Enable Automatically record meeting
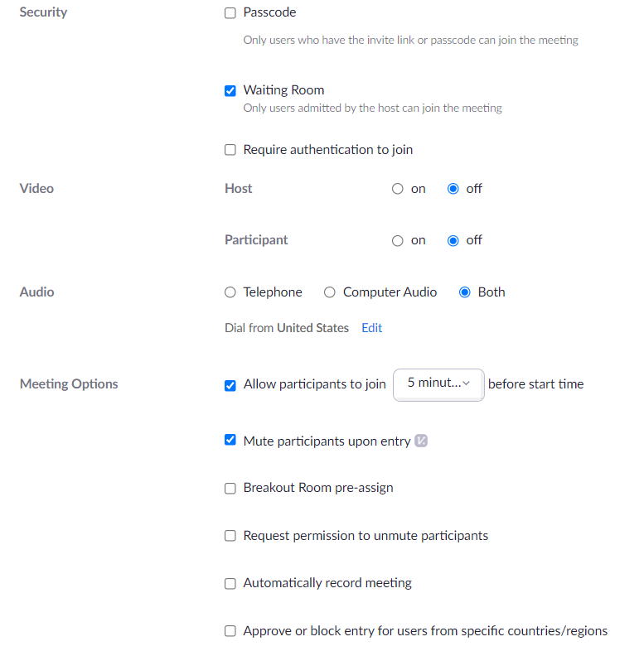644x651 pixels. click(x=230, y=584)
